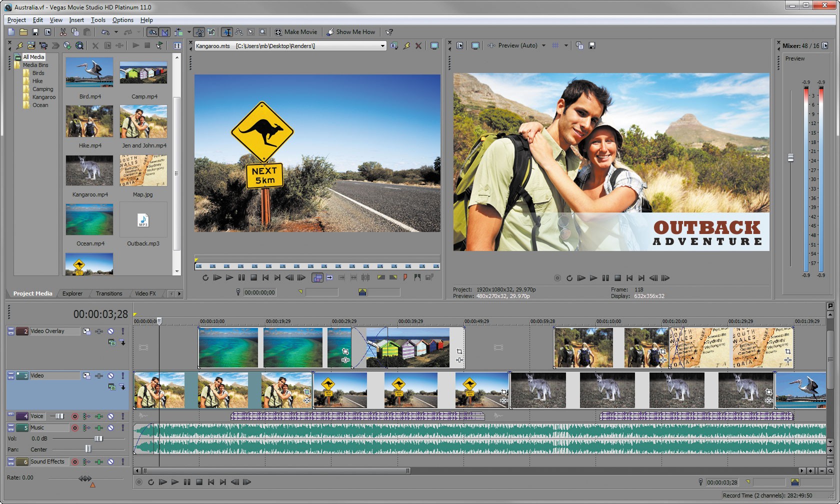Select the Kangaroo.mp4 thumbnail in Project Media
The image size is (840, 504).
tap(89, 171)
